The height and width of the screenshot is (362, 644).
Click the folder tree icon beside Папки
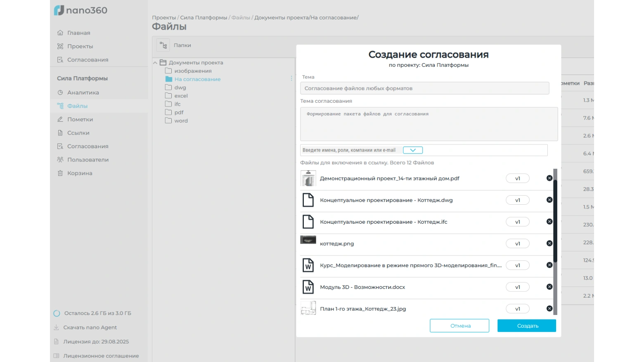(163, 45)
